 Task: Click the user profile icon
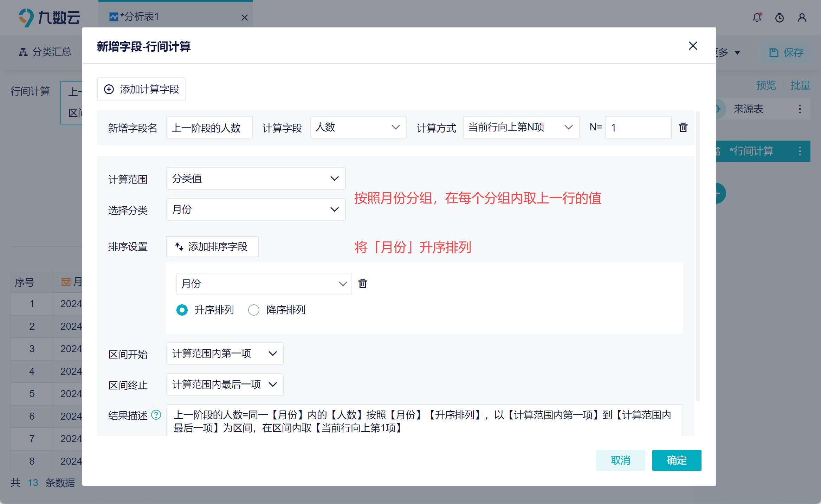pyautogui.click(x=802, y=17)
